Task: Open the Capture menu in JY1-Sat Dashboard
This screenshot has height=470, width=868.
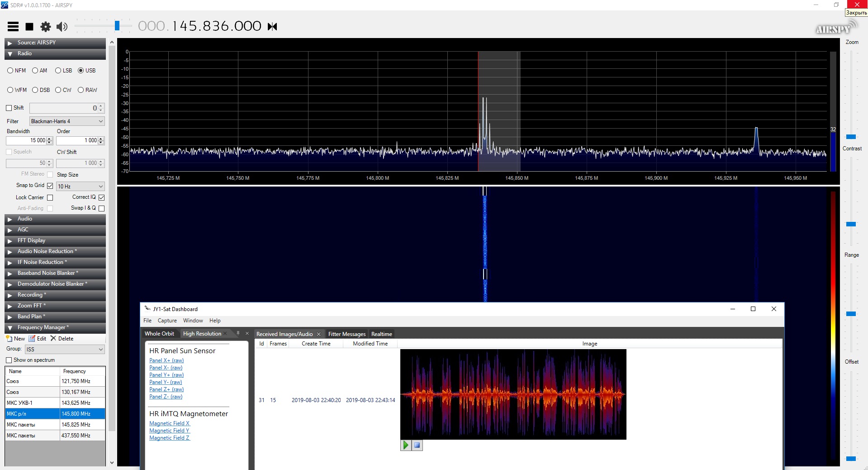Action: 167,321
